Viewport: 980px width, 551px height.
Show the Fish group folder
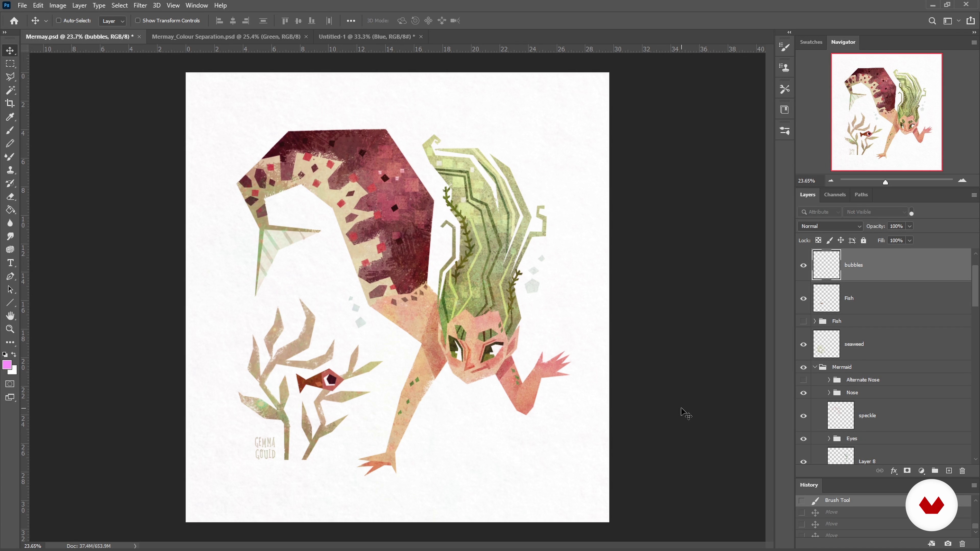coord(803,321)
